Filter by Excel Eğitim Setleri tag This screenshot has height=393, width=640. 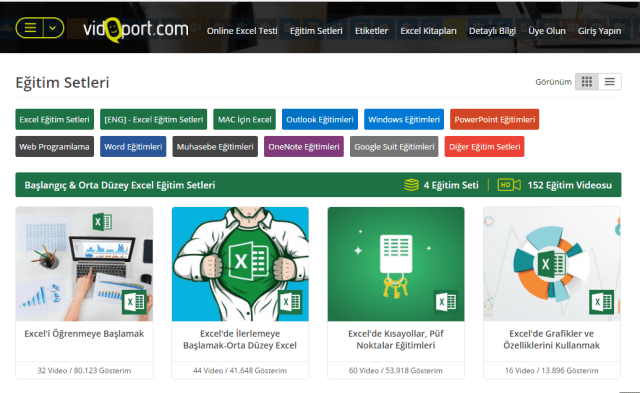(55, 120)
